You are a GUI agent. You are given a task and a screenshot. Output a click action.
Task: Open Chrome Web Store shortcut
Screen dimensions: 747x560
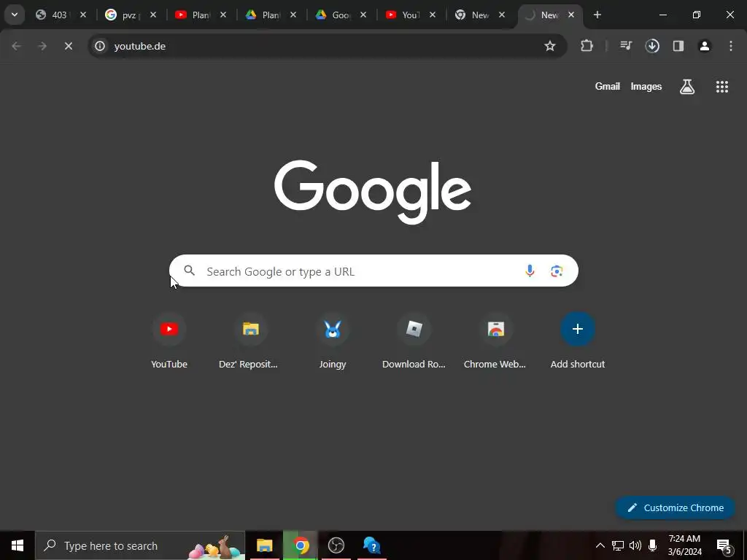[495, 341]
